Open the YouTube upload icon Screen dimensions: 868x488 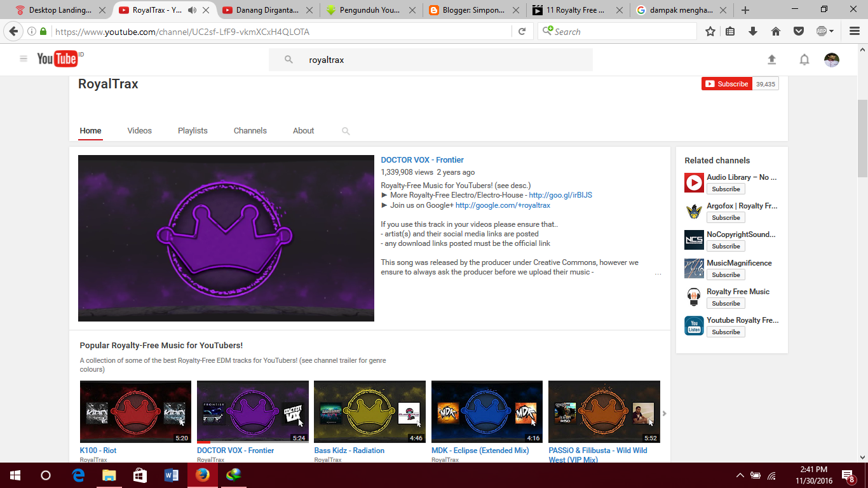point(772,60)
